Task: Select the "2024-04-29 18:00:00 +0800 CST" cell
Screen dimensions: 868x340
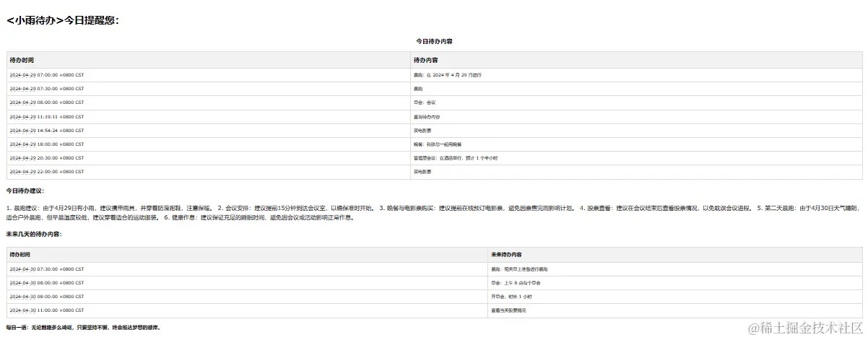Action: pos(208,144)
